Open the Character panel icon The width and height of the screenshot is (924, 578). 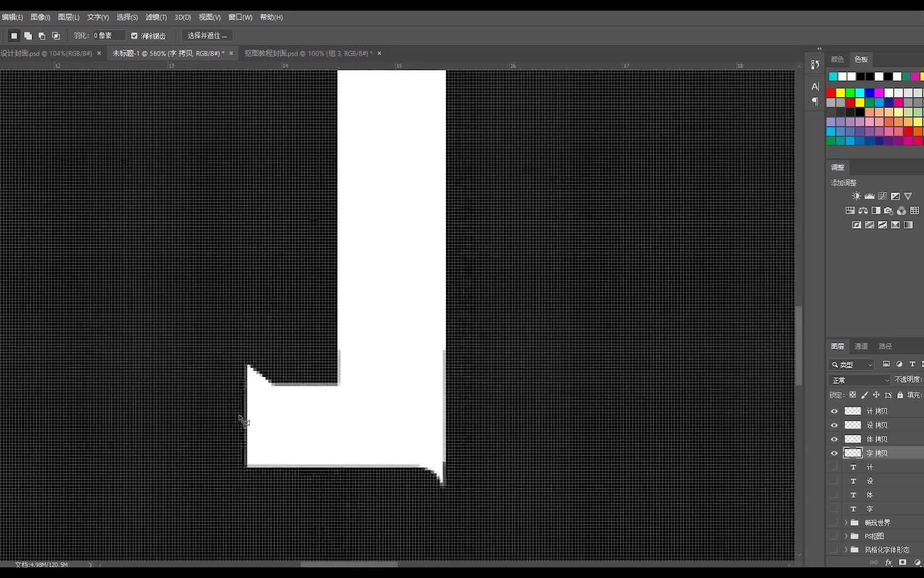pyautogui.click(x=815, y=86)
